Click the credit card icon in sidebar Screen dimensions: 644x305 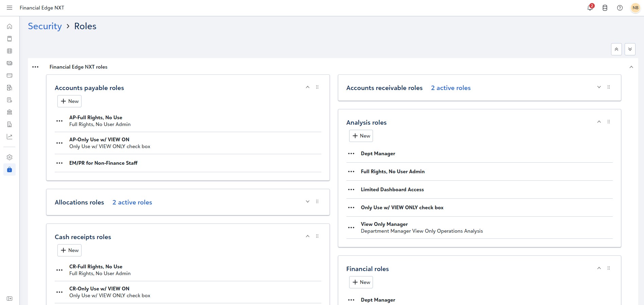click(x=10, y=75)
